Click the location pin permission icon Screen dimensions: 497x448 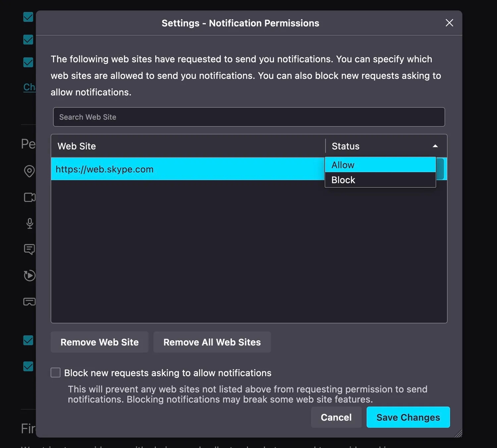click(x=29, y=171)
